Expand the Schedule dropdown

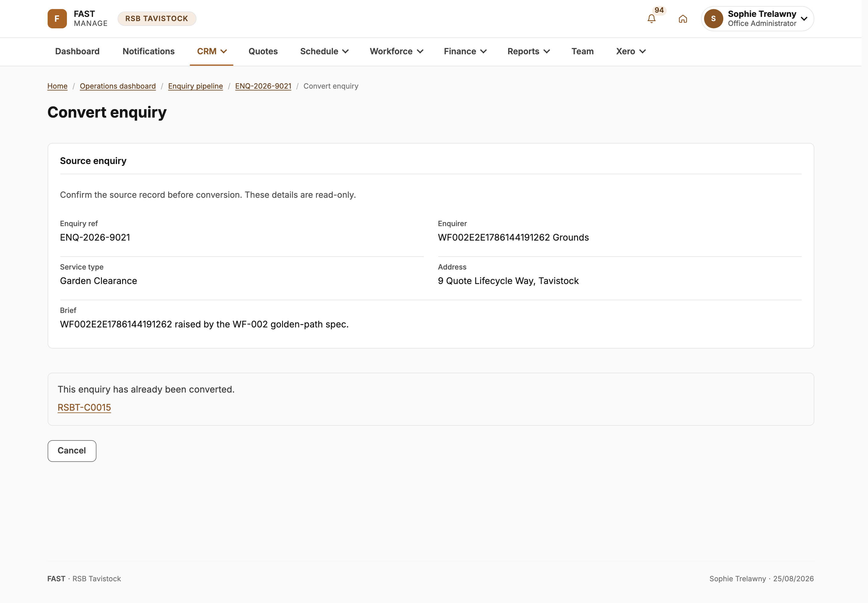[324, 51]
